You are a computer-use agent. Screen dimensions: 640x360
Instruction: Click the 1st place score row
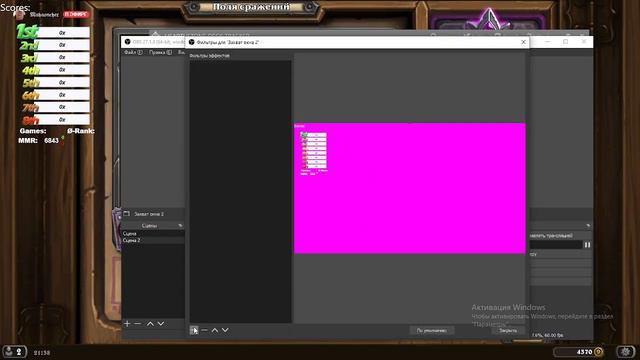(x=53, y=32)
